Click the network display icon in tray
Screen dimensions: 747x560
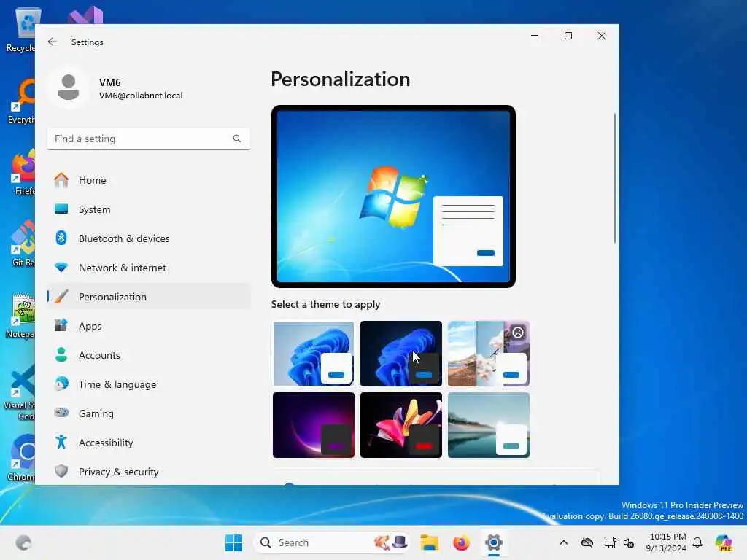pos(610,542)
